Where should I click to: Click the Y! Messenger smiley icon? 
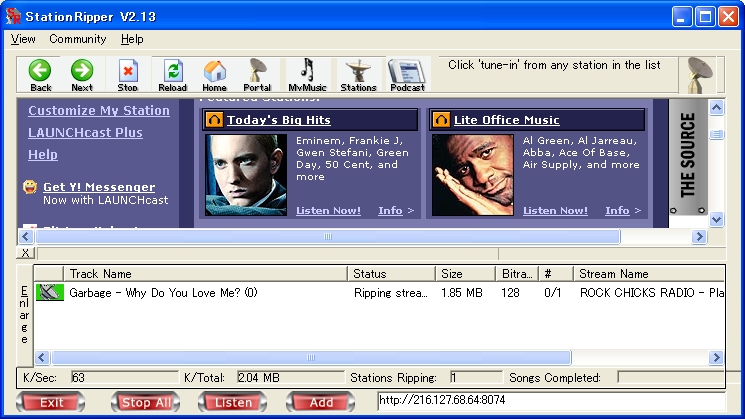(30, 187)
